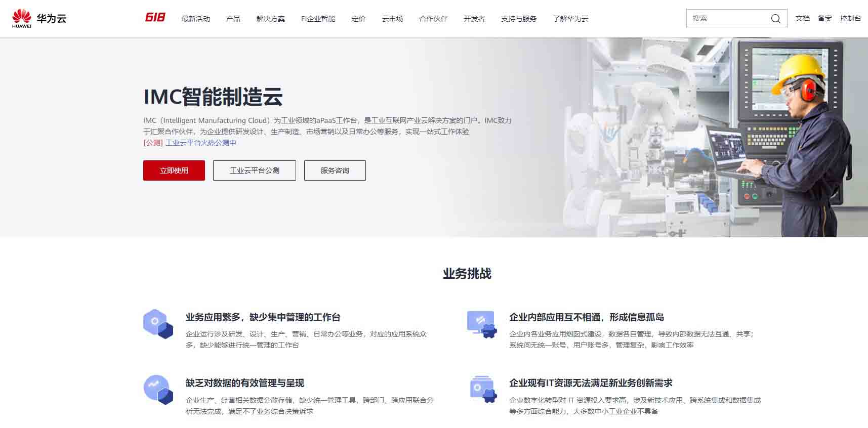
Task: Go to the 控制台 console
Action: pos(850,18)
